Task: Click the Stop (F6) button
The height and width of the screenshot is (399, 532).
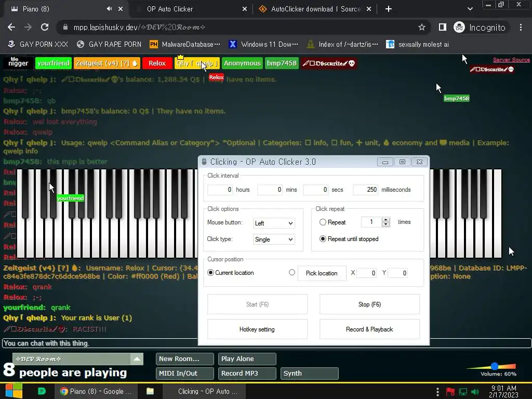Action: coord(369,304)
